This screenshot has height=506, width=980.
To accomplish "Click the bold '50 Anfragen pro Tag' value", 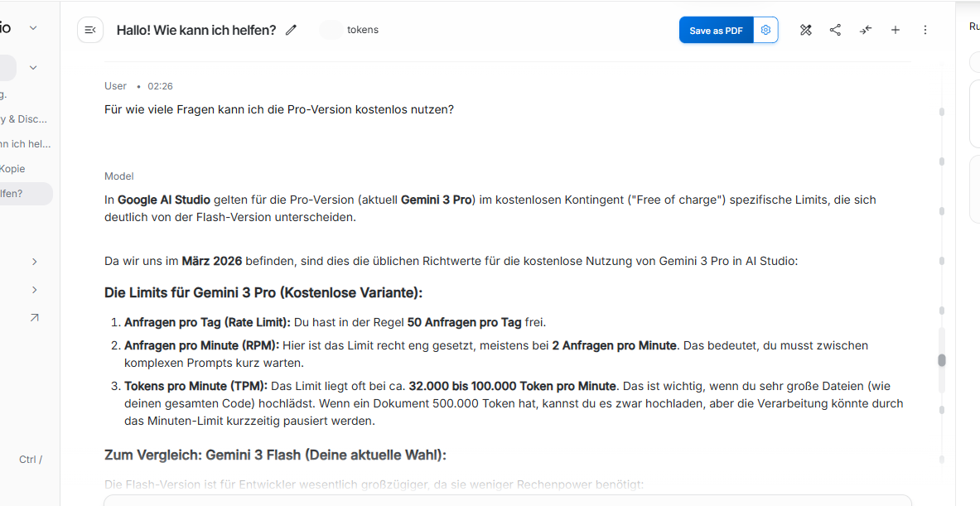I will (x=465, y=322).
